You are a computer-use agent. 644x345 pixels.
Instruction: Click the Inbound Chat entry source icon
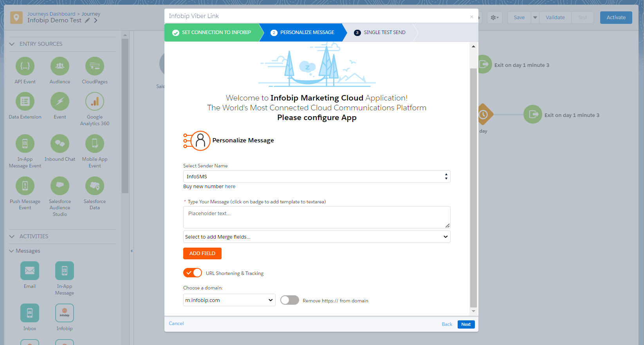pyautogui.click(x=60, y=144)
